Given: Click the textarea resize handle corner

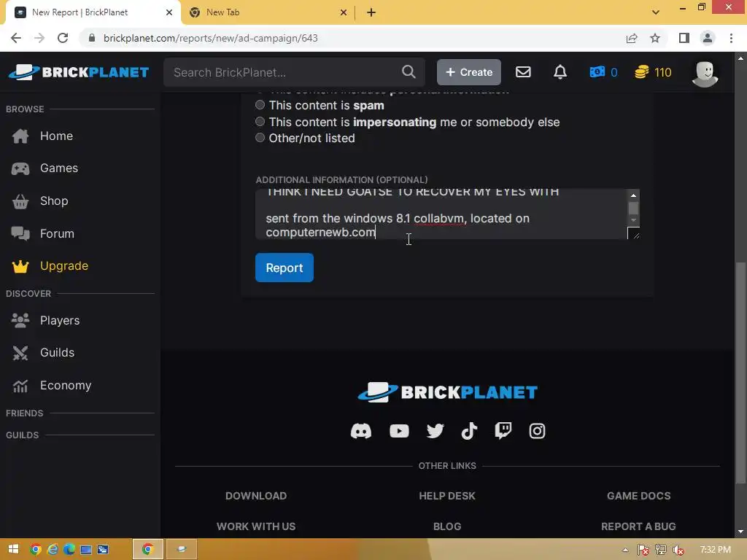Looking at the screenshot, I should (x=634, y=233).
